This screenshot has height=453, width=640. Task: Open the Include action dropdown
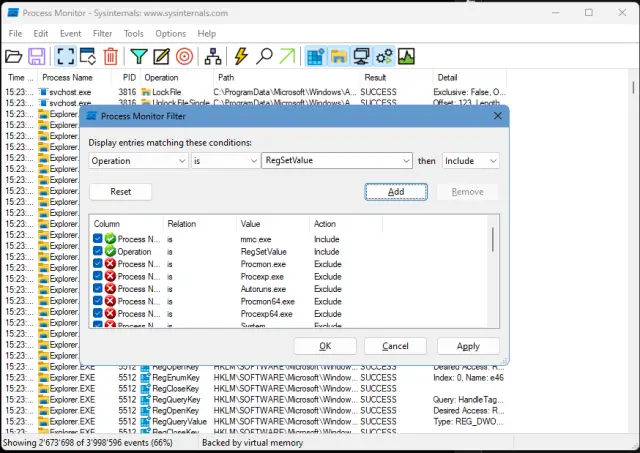click(x=492, y=161)
